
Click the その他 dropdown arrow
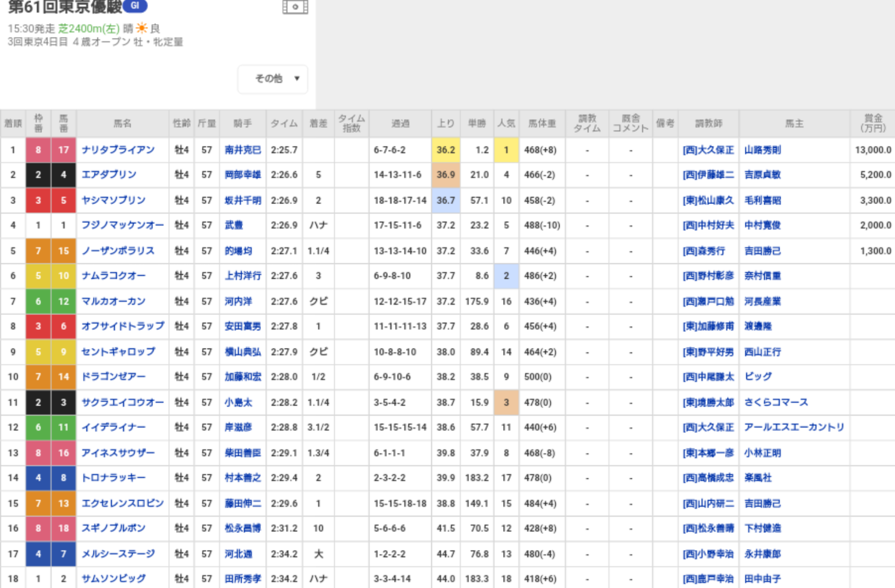(x=297, y=79)
